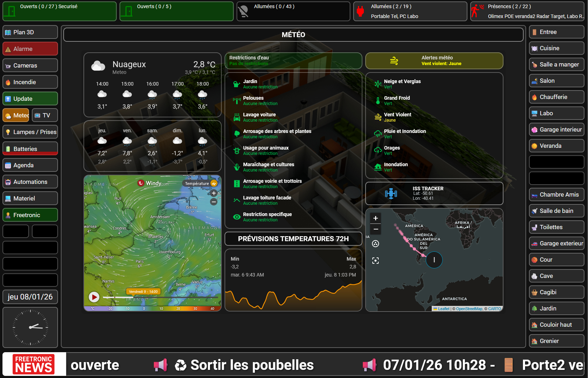Click the ISS Tracker satellite icon

point(391,193)
